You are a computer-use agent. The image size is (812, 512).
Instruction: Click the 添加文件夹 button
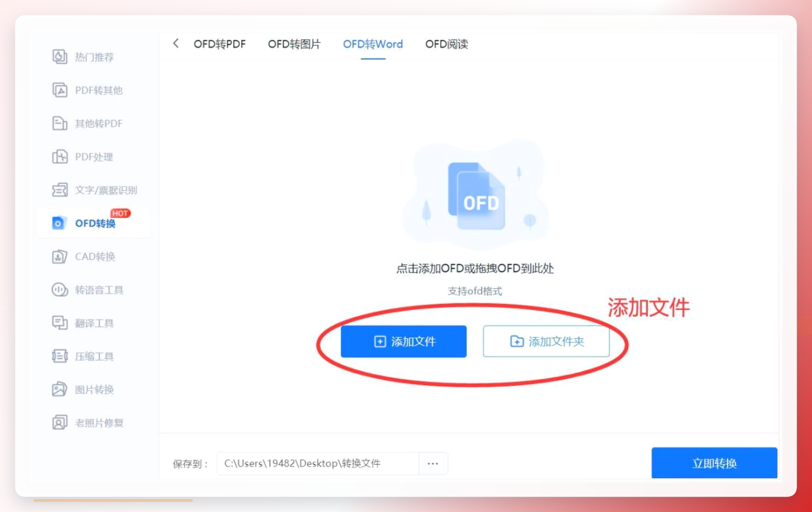546,342
